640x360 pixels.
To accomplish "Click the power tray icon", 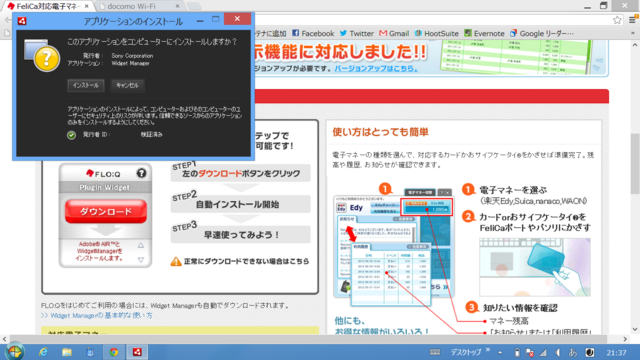I will (517, 353).
